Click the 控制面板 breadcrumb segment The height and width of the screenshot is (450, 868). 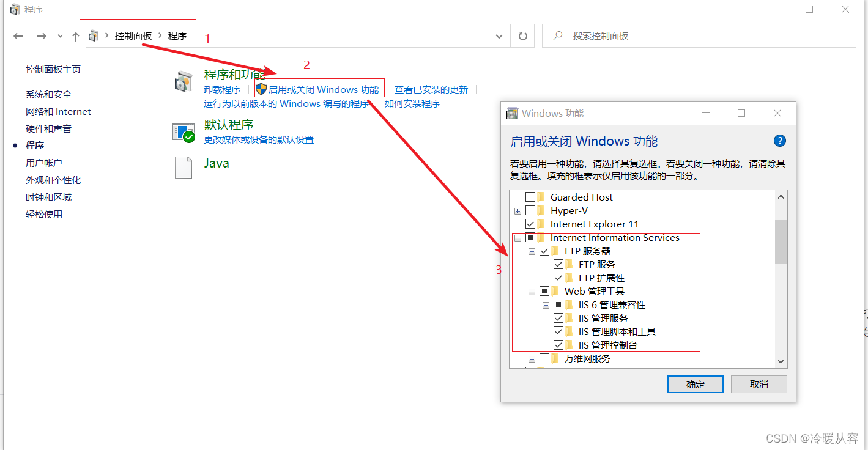(133, 36)
